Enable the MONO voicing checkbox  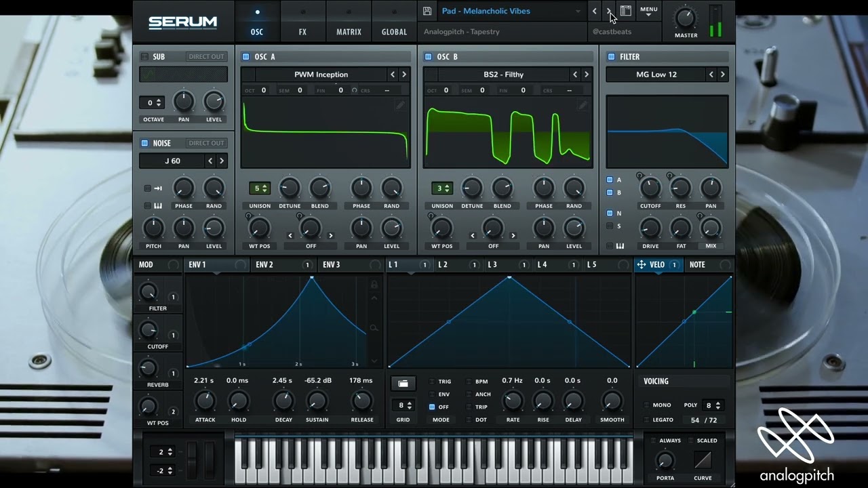click(x=646, y=405)
